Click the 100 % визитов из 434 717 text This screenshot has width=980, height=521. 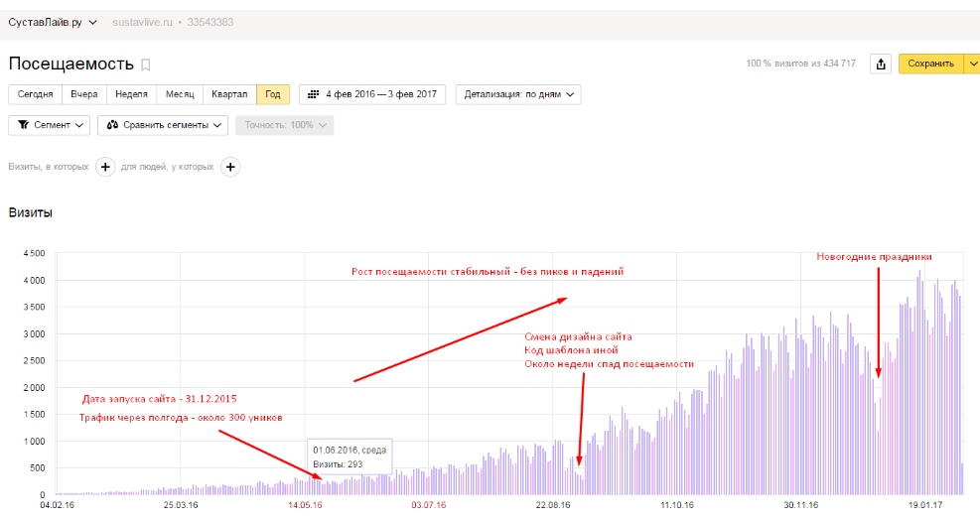pos(800,64)
